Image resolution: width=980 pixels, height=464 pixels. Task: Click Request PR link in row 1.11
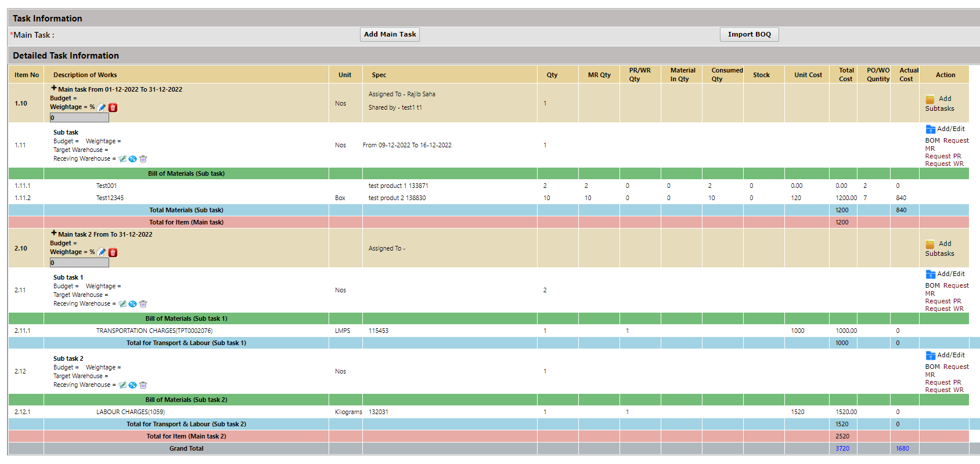(x=943, y=156)
